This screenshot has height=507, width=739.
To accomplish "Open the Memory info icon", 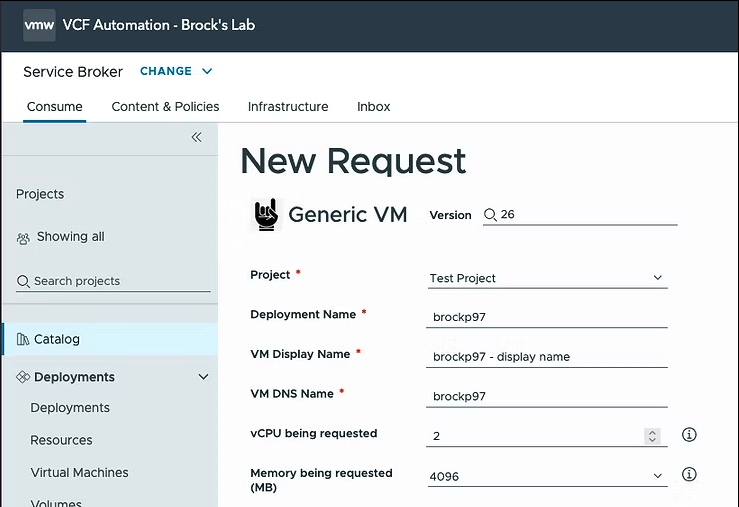I will click(x=689, y=474).
